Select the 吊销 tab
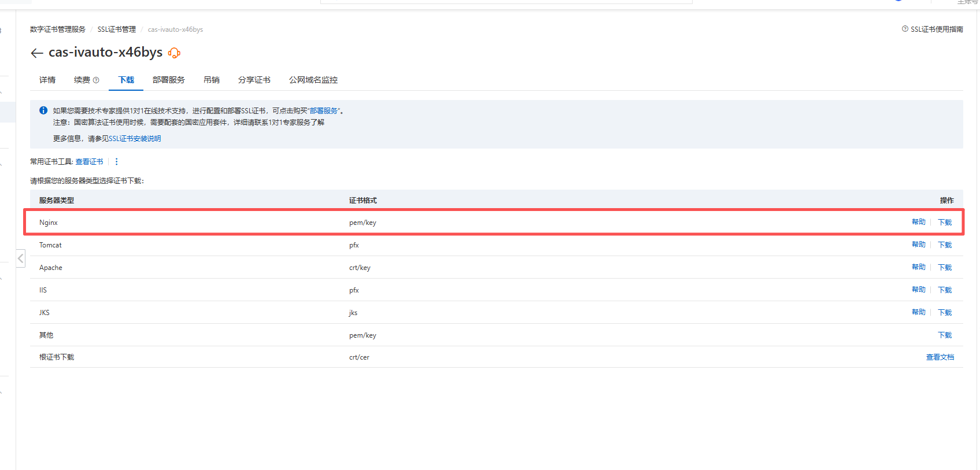 (x=212, y=80)
